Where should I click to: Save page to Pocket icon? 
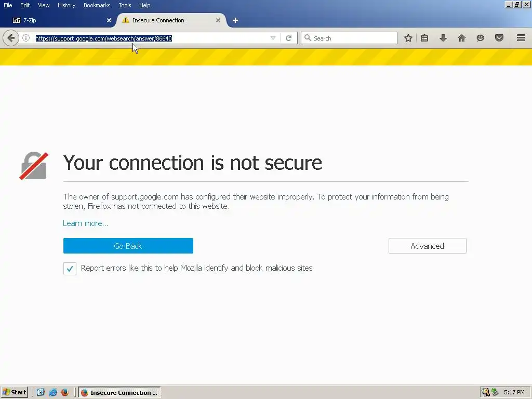499,38
